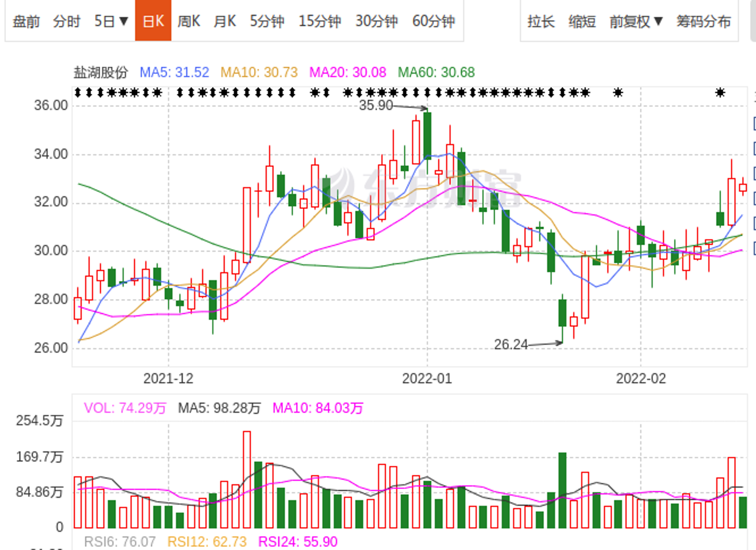Click the 30.00 price axis label
Screen dimensions: 756x550
pyautogui.click(x=51, y=250)
